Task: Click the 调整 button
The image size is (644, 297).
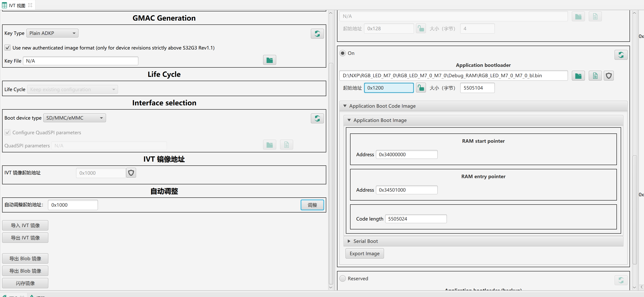Action: 312,205
